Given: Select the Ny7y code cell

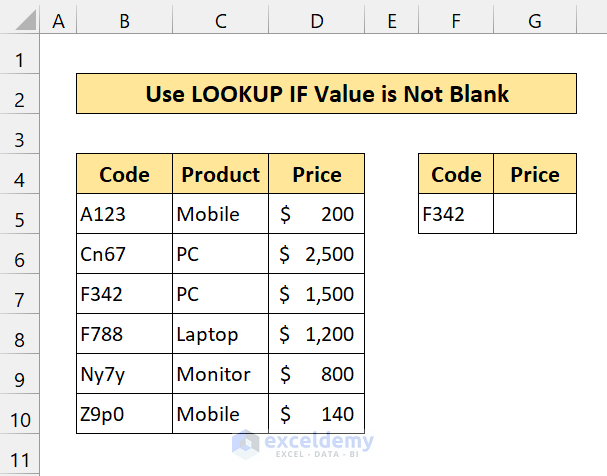Looking at the screenshot, I should (x=124, y=374).
